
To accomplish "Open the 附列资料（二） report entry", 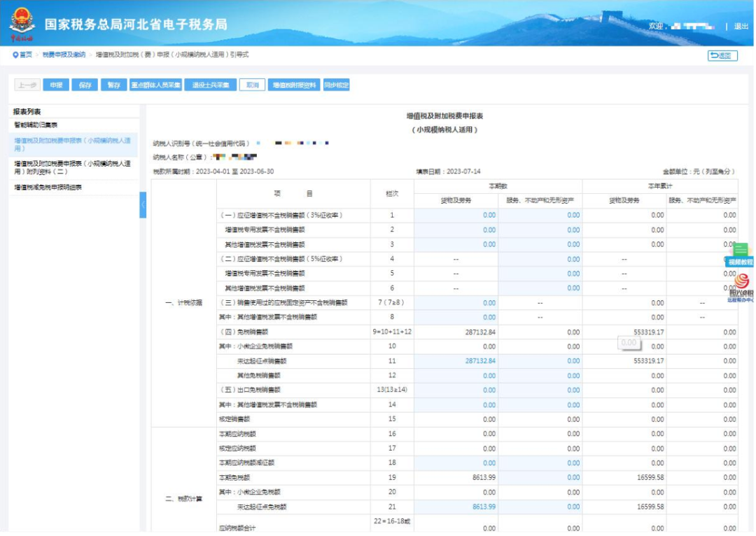I will point(73,168).
